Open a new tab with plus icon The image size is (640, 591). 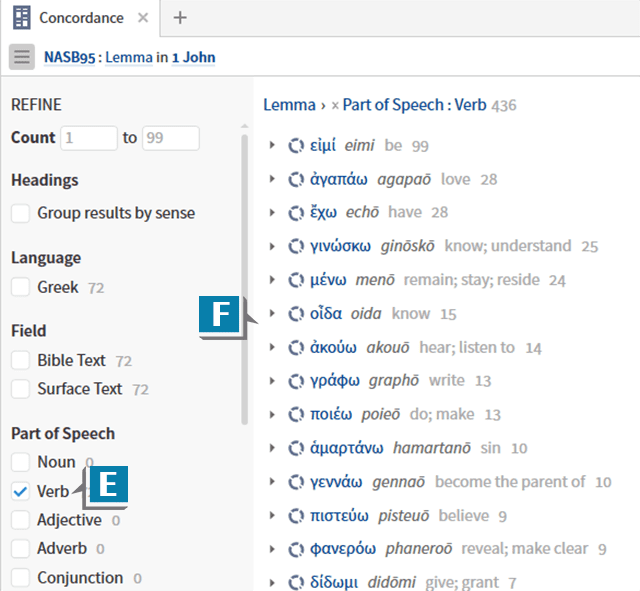(x=180, y=18)
